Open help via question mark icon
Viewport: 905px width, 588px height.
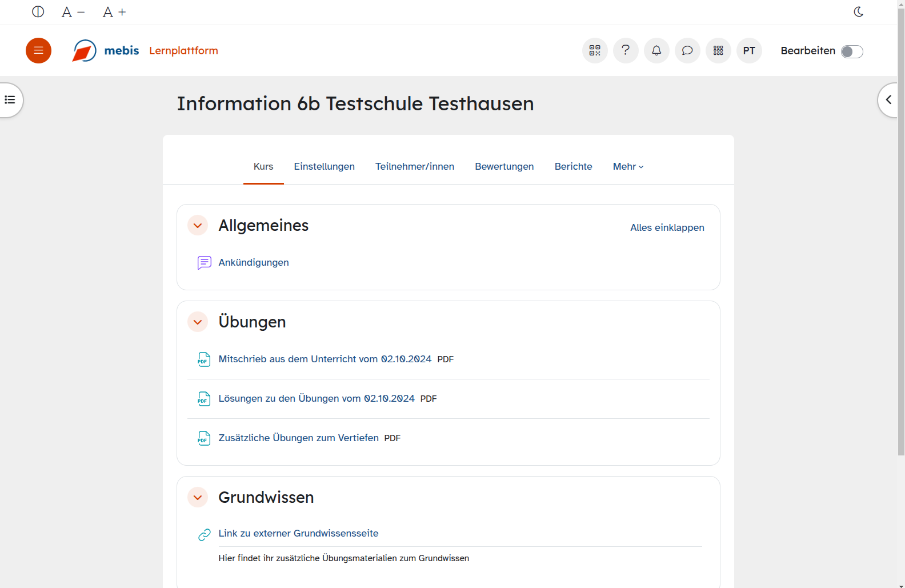click(x=626, y=51)
